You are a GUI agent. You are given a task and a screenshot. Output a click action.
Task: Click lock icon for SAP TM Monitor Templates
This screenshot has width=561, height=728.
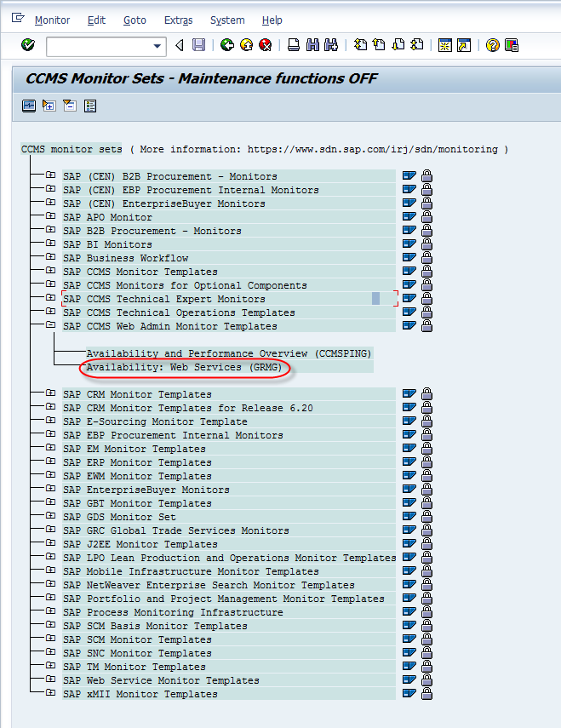[x=426, y=666]
